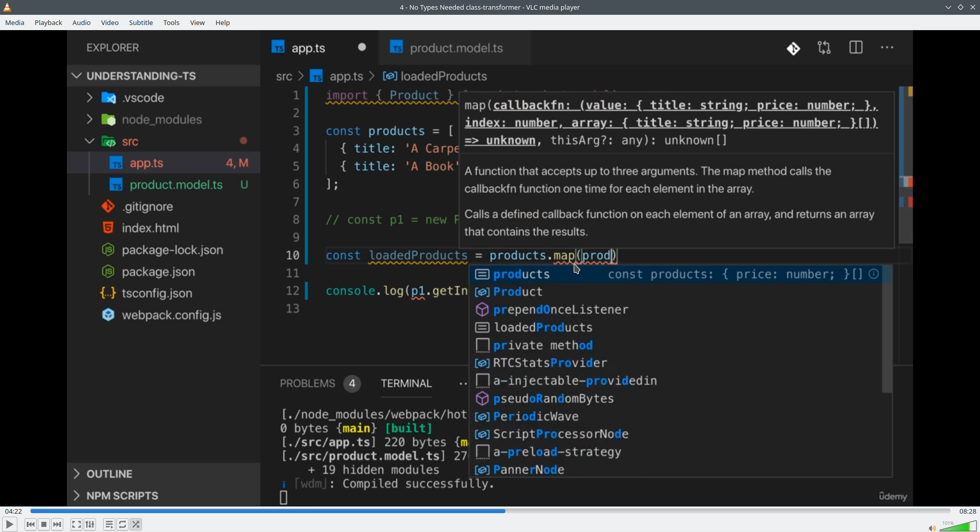
Task: Open the Tools menu
Action: click(171, 23)
